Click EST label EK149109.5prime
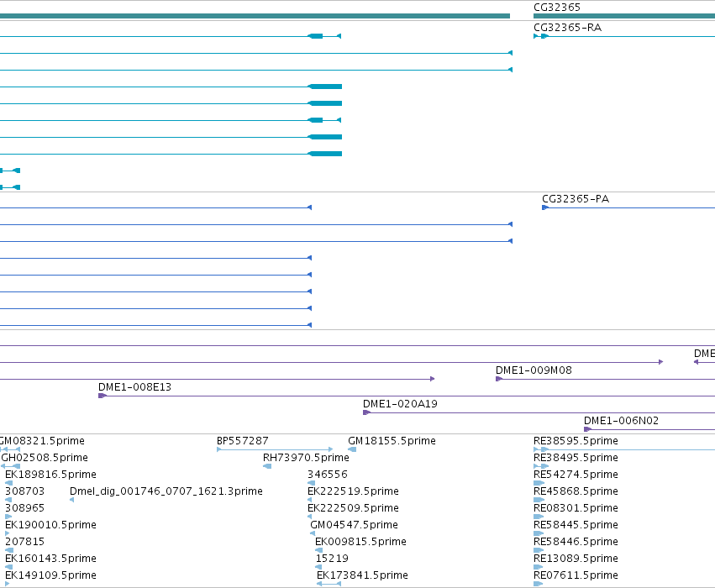This screenshot has width=715, height=588. coord(50,575)
